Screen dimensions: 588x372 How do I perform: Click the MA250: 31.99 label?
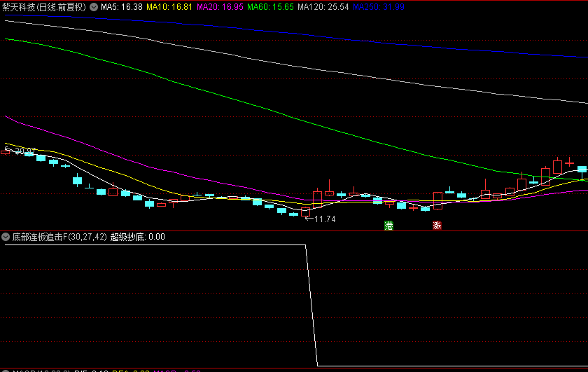379,7
